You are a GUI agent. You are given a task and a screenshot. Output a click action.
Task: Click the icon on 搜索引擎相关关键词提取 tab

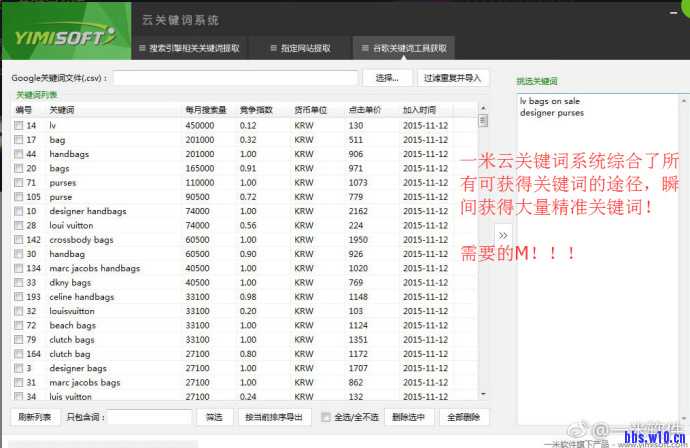[141, 47]
